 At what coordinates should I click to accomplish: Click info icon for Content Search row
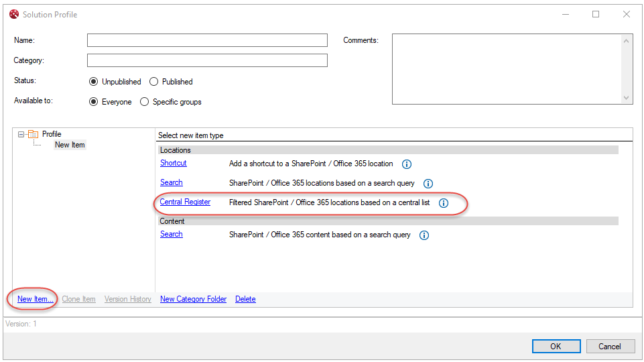point(424,235)
